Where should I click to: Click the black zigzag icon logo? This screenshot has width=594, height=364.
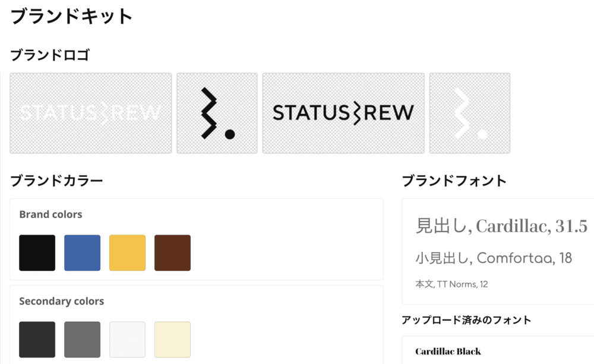tap(217, 113)
